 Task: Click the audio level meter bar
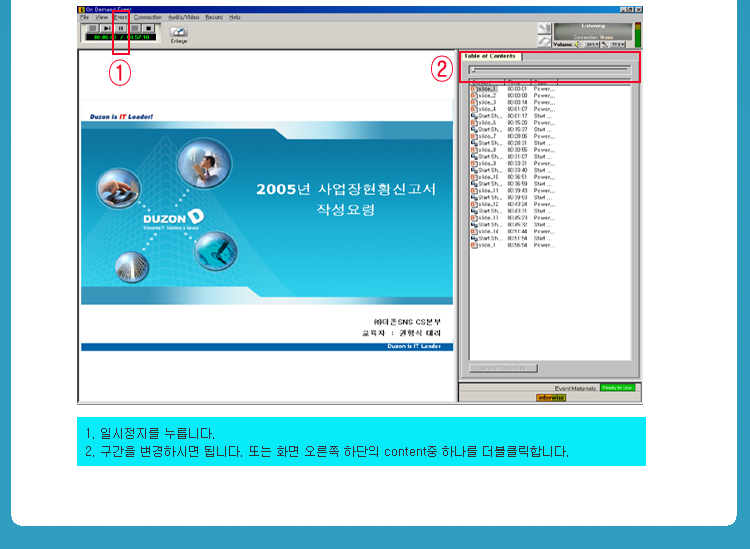[637, 35]
